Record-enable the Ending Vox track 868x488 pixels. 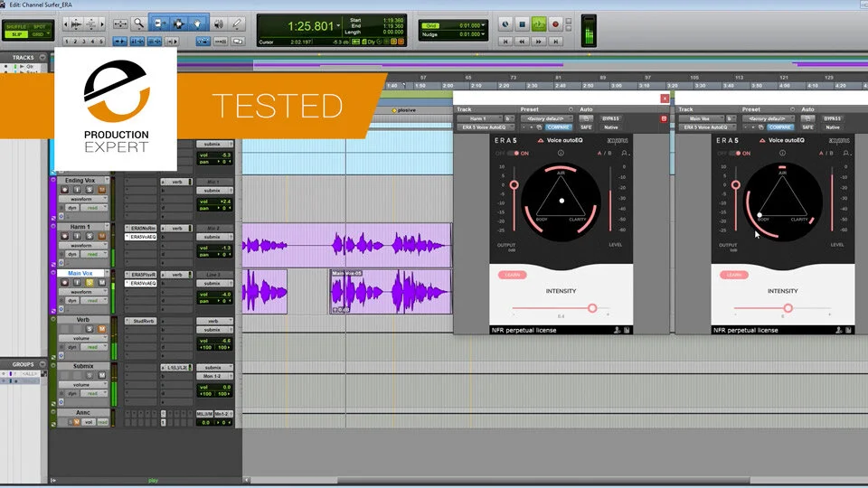[64, 190]
